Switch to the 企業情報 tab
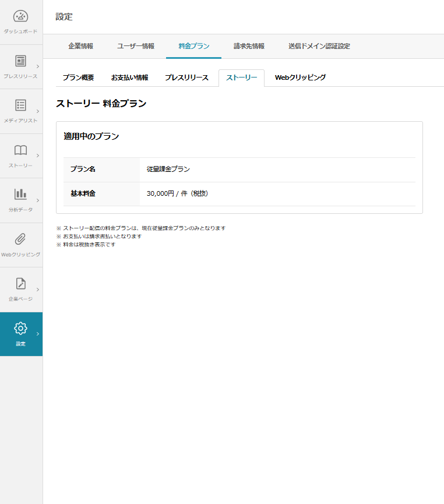This screenshot has width=444, height=504. click(x=80, y=46)
